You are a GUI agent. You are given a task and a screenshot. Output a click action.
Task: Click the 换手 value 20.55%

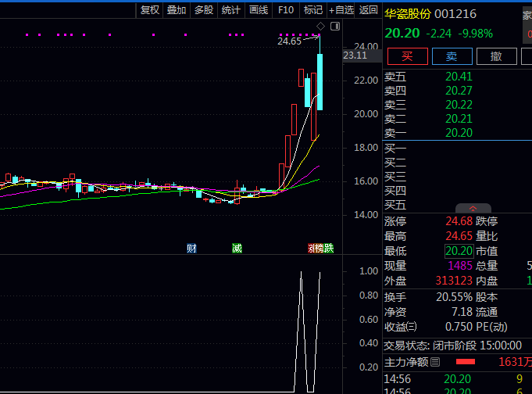(x=455, y=297)
